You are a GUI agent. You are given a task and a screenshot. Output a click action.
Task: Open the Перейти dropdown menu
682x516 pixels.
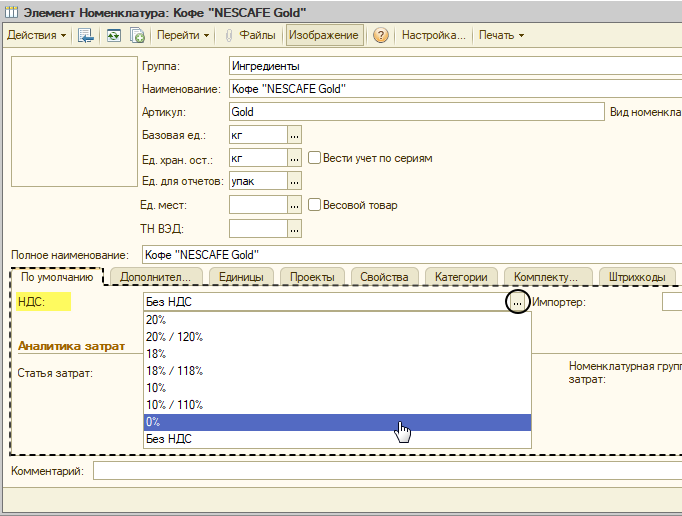click(x=183, y=35)
